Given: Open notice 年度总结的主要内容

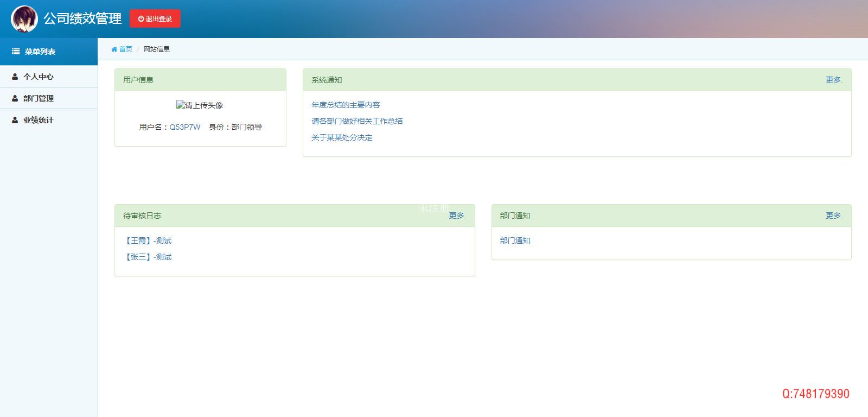Looking at the screenshot, I should [346, 105].
